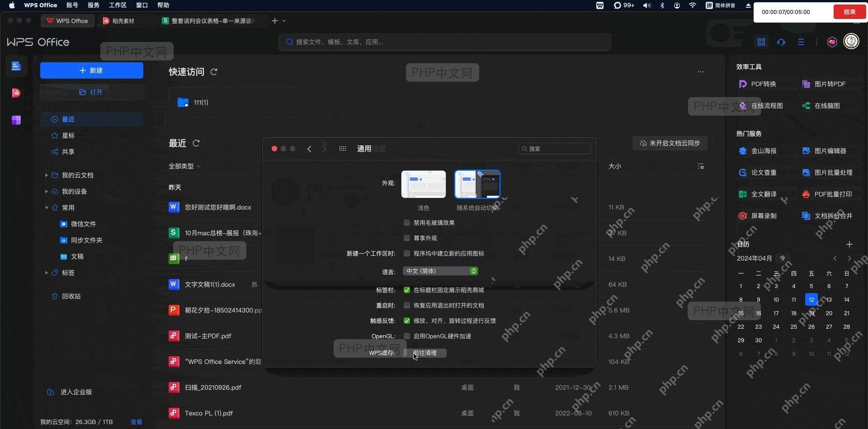The height and width of the screenshot is (429, 868).
Task: Open PDF批量打印 service
Action: tap(827, 194)
